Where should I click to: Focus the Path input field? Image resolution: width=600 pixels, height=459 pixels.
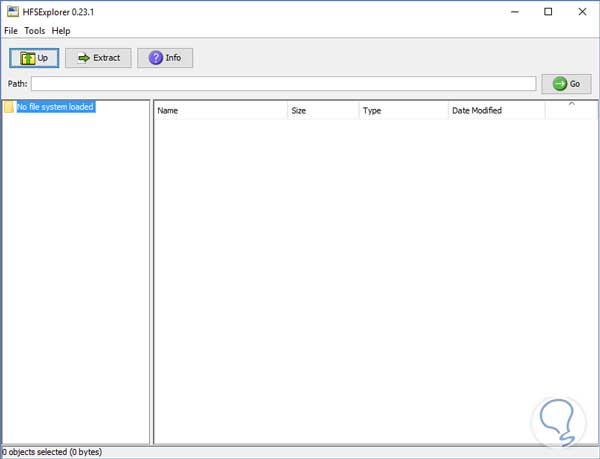coord(284,84)
